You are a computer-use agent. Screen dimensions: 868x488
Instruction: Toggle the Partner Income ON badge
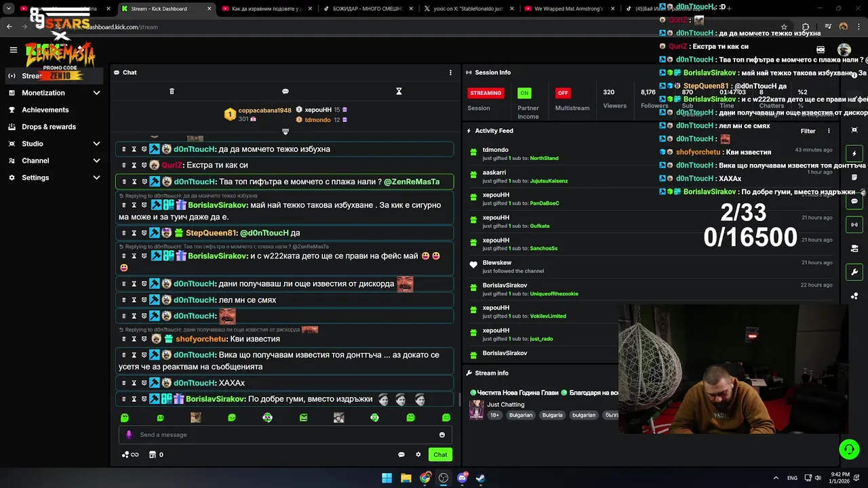[x=524, y=93]
